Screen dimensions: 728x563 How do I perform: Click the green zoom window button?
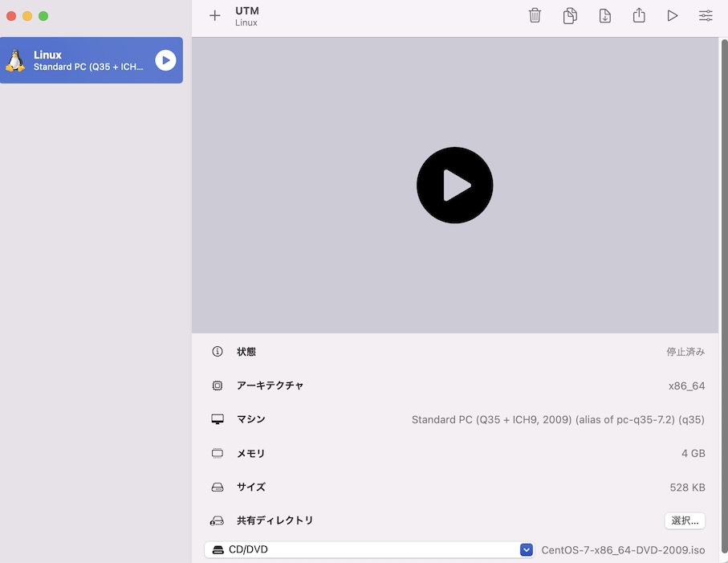pyautogui.click(x=43, y=16)
